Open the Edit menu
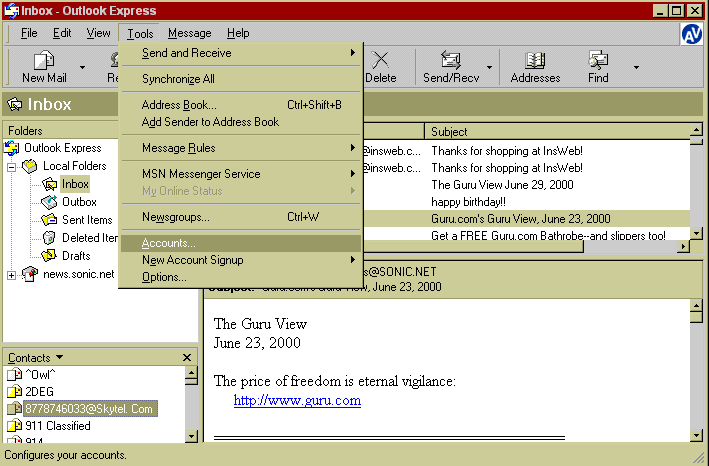 click(62, 33)
